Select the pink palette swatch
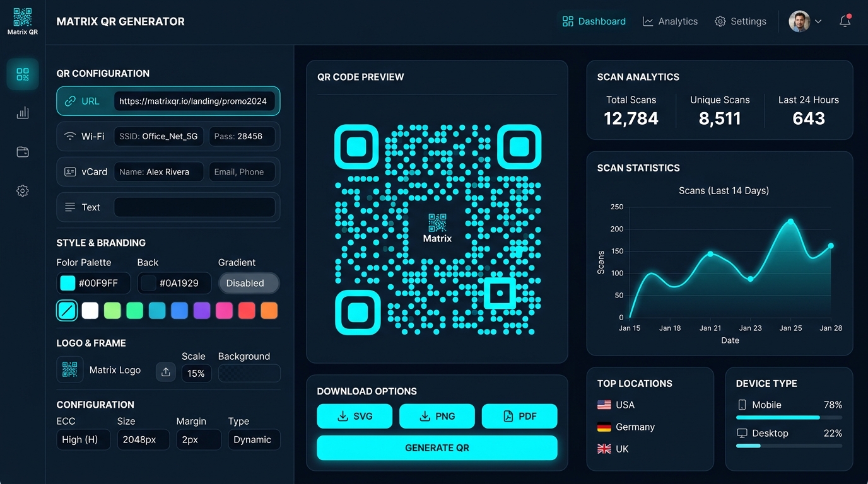Viewport: 868px width, 484px height. 225,310
